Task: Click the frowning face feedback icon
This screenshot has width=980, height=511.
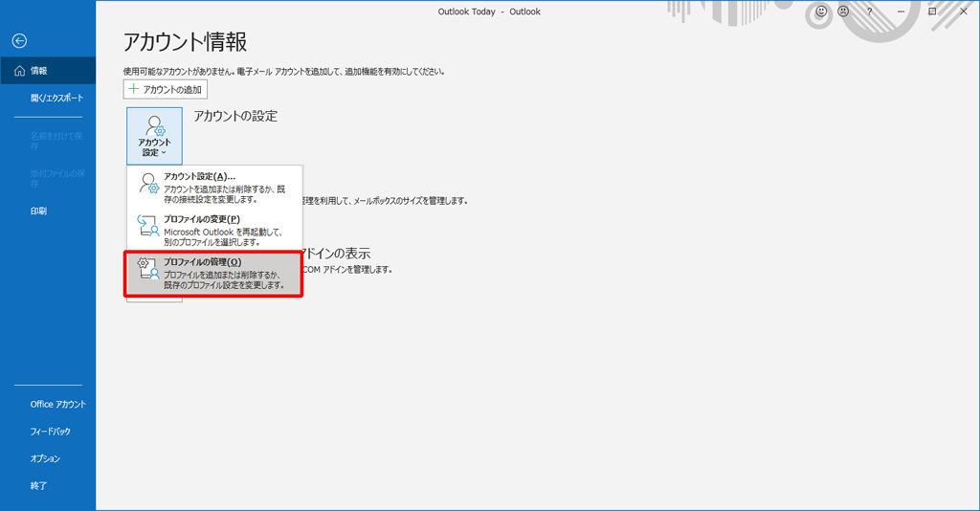Action: [x=844, y=11]
